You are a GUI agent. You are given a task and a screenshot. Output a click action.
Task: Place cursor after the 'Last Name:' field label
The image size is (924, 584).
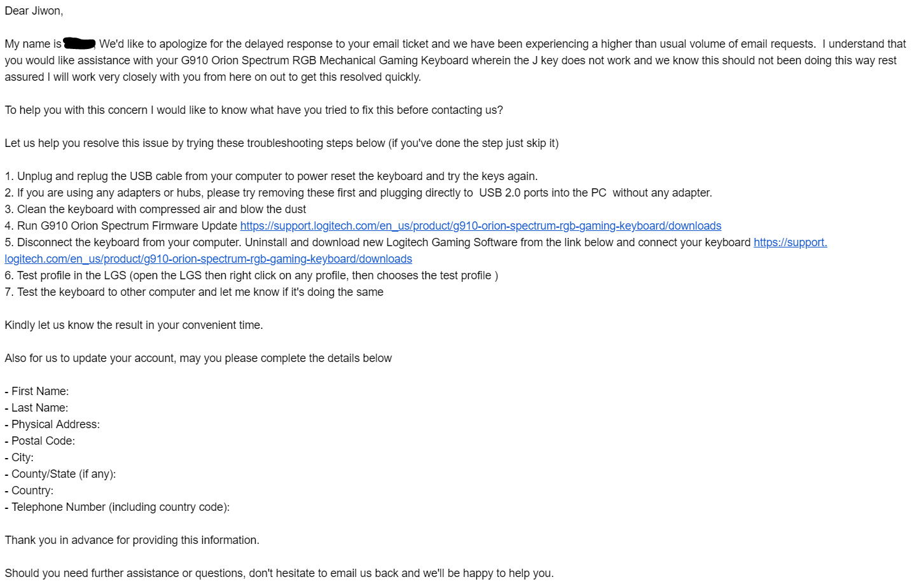coord(71,408)
